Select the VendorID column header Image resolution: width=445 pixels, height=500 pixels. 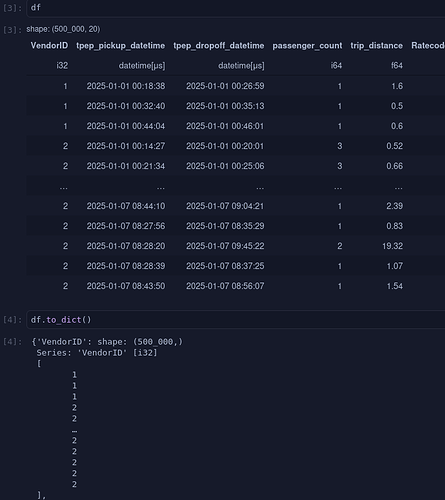point(49,46)
